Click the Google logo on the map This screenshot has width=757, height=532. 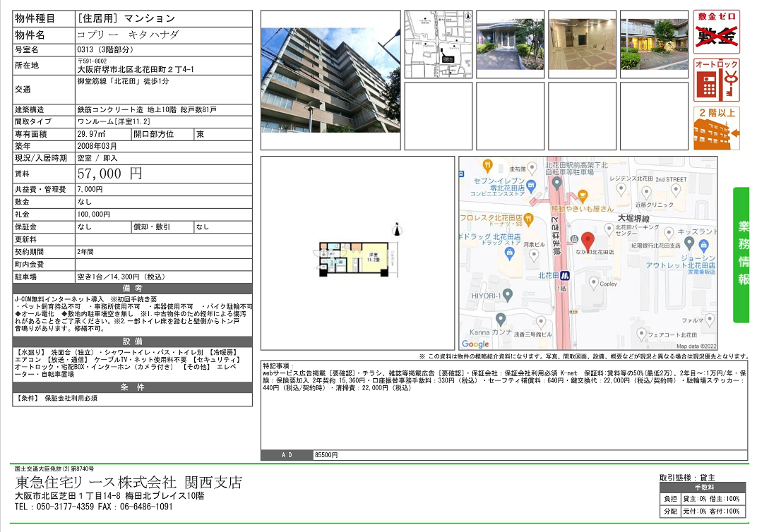click(x=475, y=344)
